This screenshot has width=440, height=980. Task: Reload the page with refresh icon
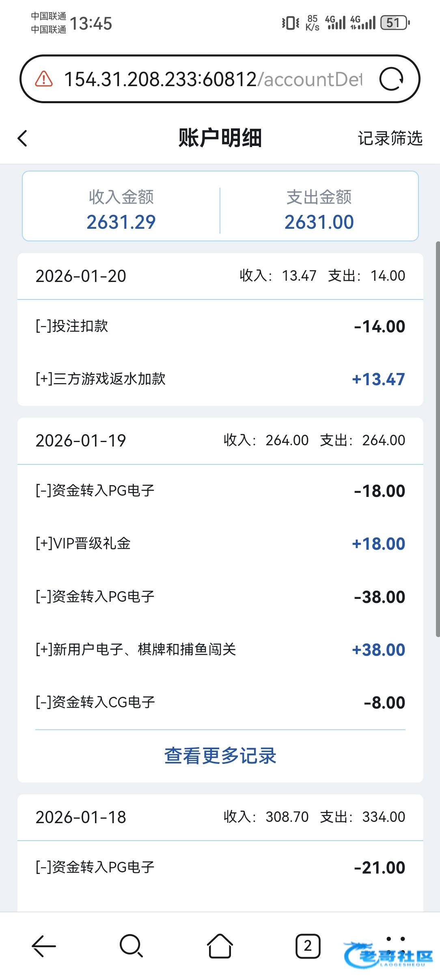coord(391,79)
